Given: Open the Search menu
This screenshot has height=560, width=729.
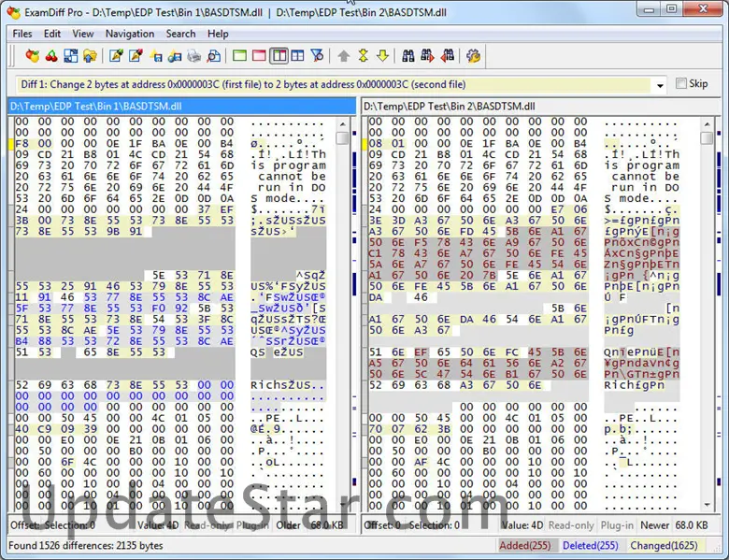Looking at the screenshot, I should coord(180,34).
